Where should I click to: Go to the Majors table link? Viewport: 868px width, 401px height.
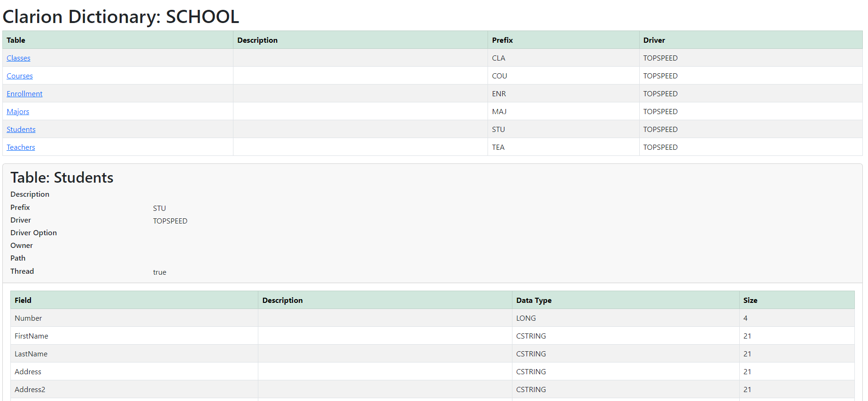coord(18,112)
